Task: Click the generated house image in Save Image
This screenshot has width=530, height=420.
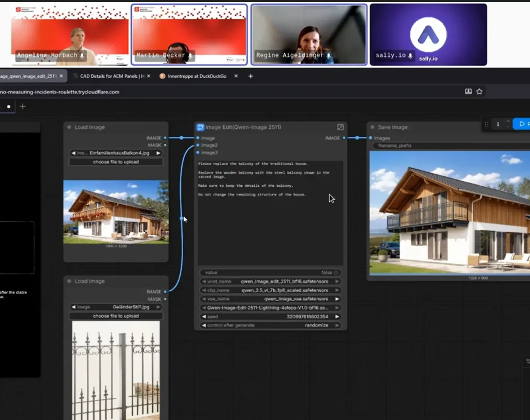Action: click(450, 213)
